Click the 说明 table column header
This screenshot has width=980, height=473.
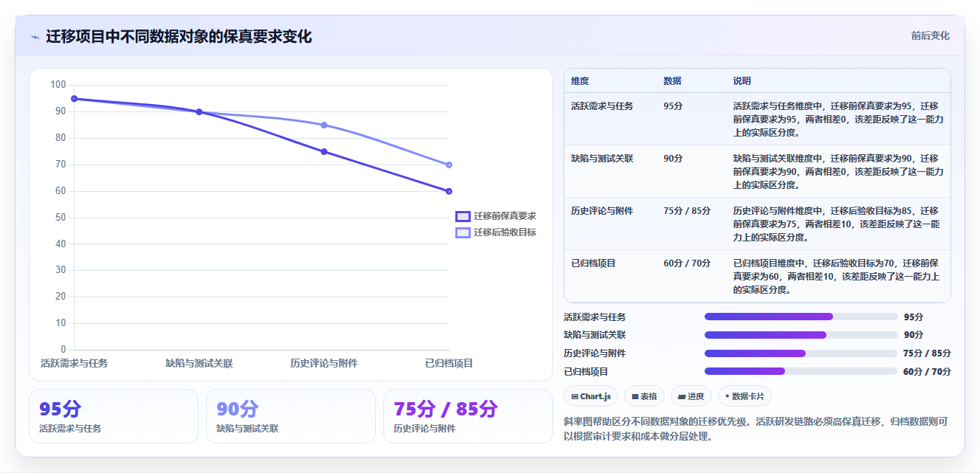[741, 80]
